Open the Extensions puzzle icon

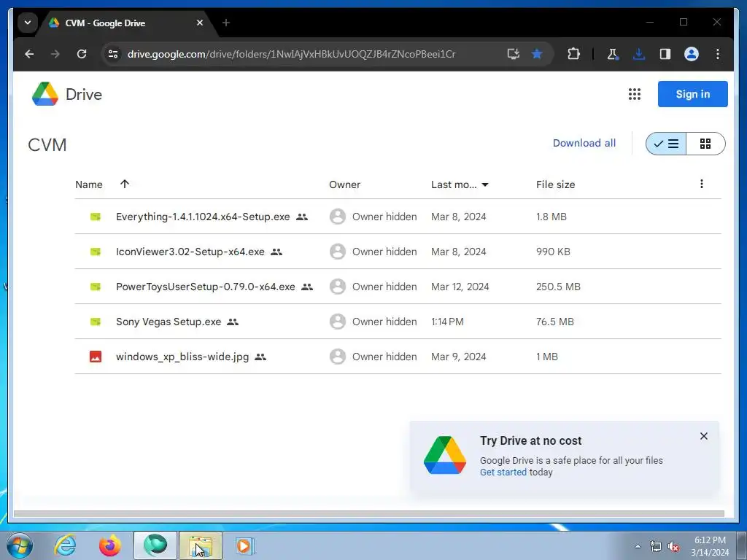573,54
